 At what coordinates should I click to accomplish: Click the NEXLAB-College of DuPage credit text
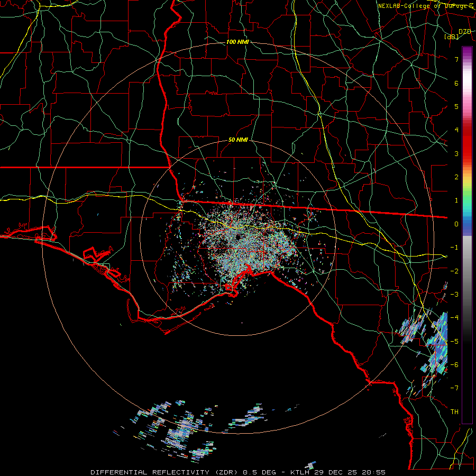click(x=426, y=6)
